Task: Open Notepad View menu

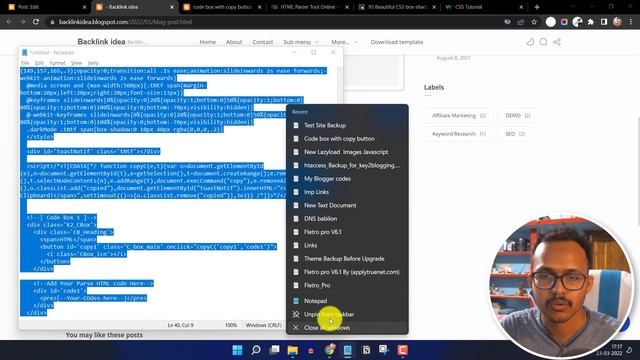Action: tap(76, 63)
